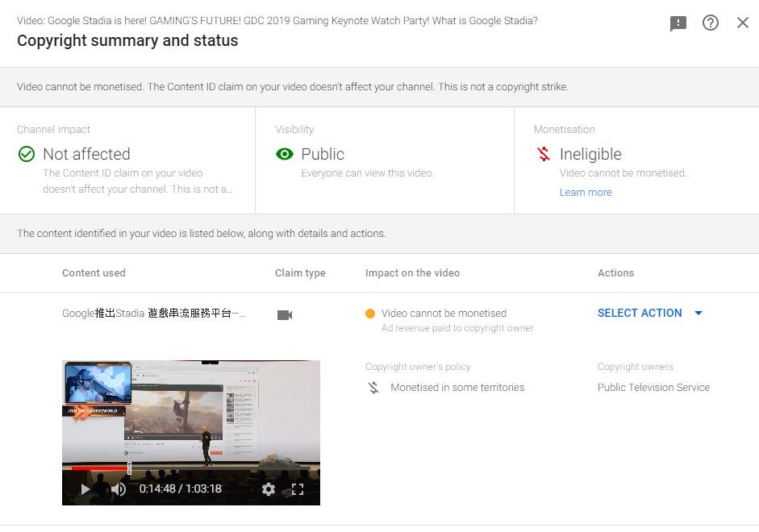Viewport: 759px width, 532px height.
Task: Enter fullscreen on the video preview
Action: coord(298,489)
